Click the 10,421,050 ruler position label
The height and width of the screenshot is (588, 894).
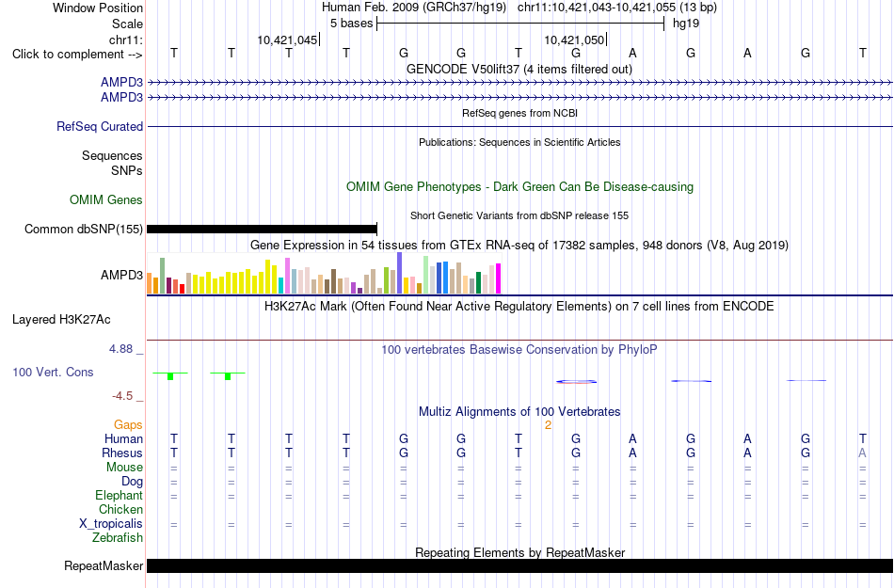coord(574,40)
